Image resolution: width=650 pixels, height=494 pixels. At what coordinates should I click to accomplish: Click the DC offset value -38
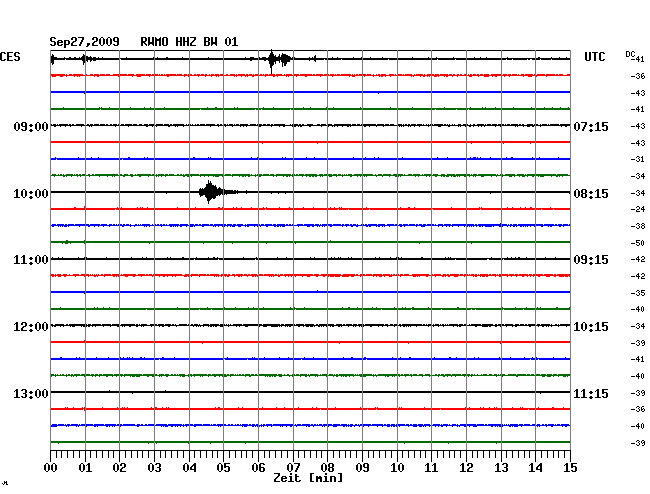(x=638, y=226)
